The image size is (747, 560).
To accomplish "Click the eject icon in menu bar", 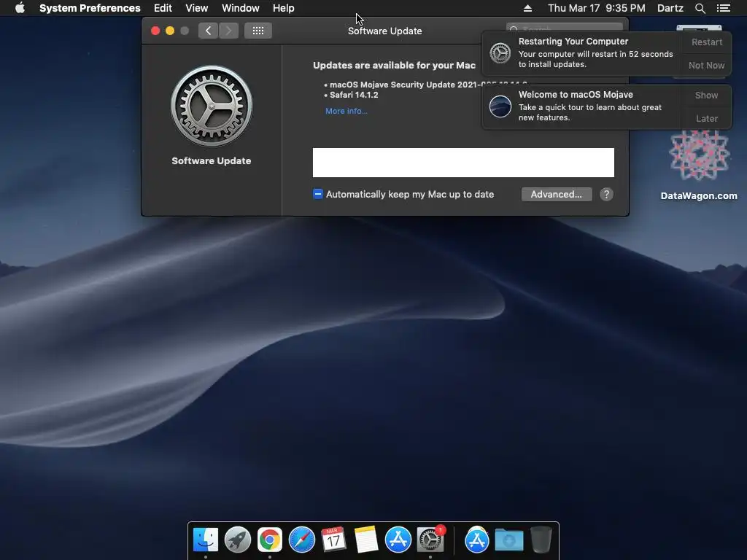I will click(527, 8).
